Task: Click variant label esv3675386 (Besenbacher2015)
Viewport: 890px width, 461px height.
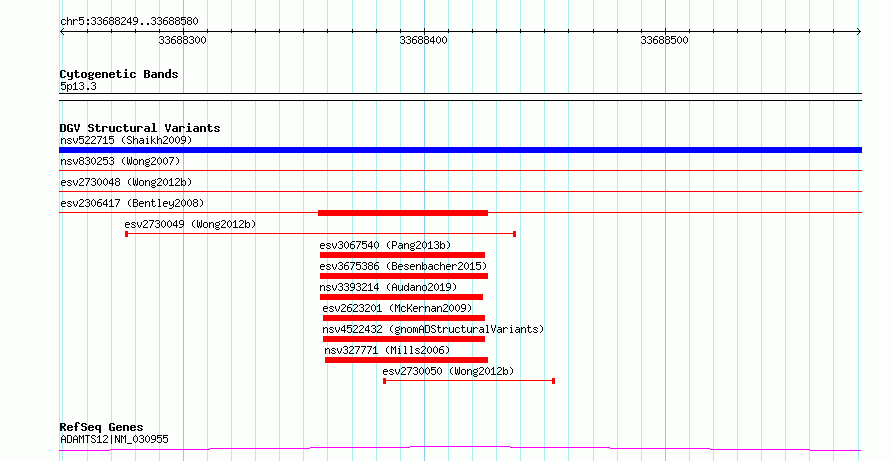Action: [404, 266]
